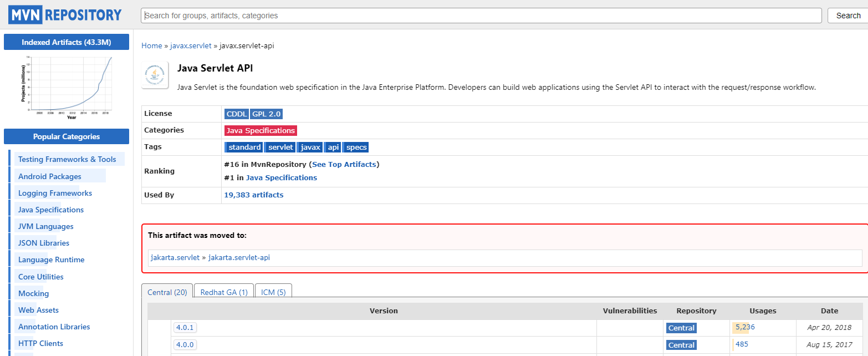Open Java Specifications sidebar category
This screenshot has height=356, width=868.
51,210
